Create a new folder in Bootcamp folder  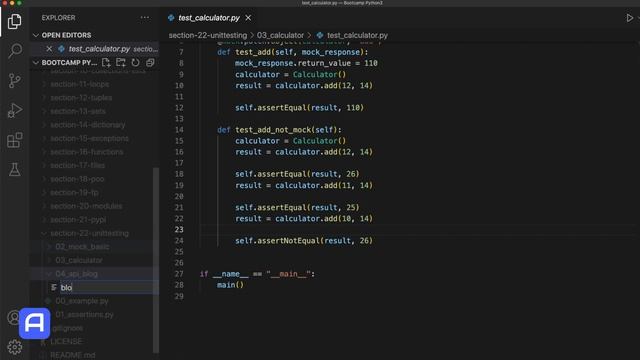(x=121, y=62)
